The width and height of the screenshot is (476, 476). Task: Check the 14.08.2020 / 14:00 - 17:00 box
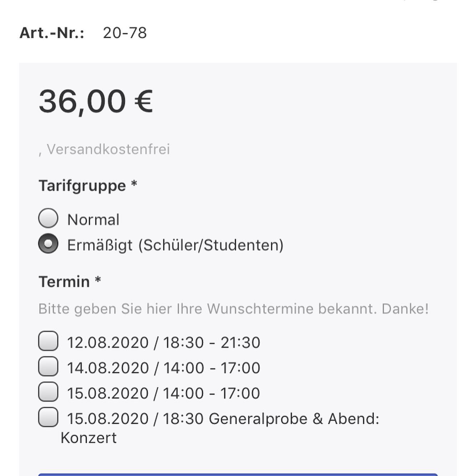click(48, 366)
